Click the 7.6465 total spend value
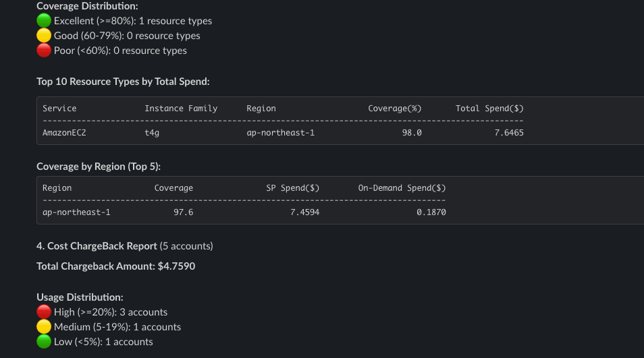Image resolution: width=644 pixels, height=358 pixels. coord(508,133)
